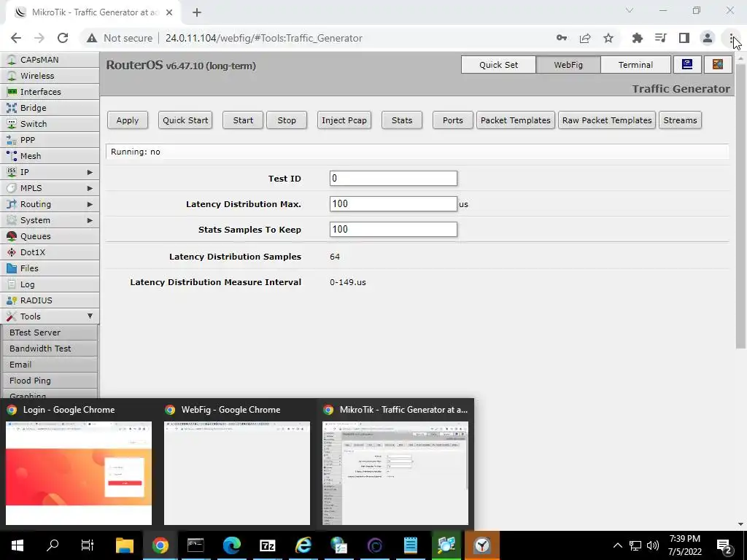Expand the Routing submenu arrow
The height and width of the screenshot is (560, 747).
(90, 204)
